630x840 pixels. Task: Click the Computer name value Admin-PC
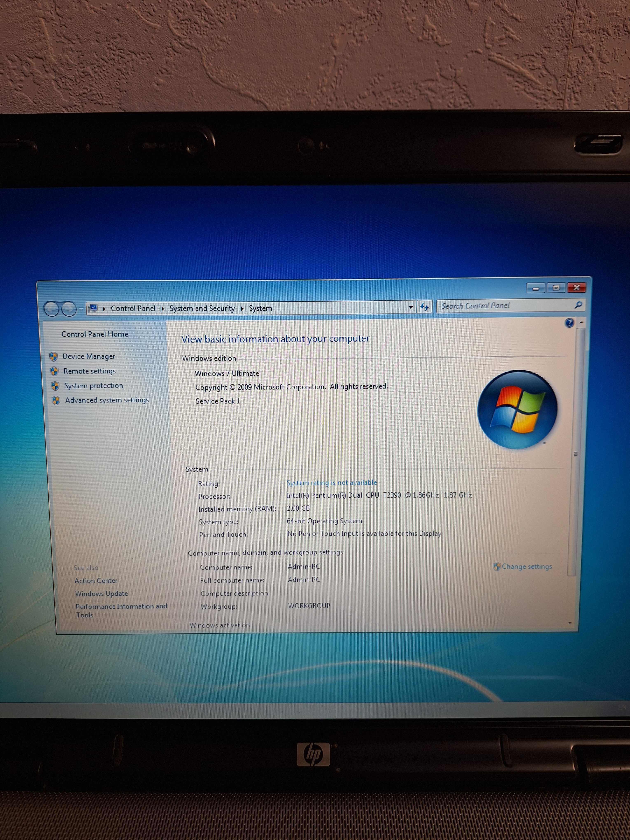tap(304, 567)
